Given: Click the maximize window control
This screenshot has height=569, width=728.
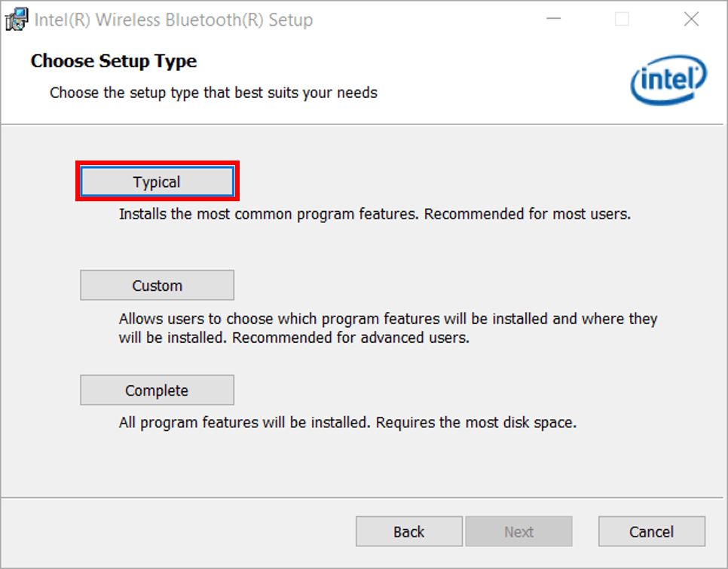Looking at the screenshot, I should 622,19.
